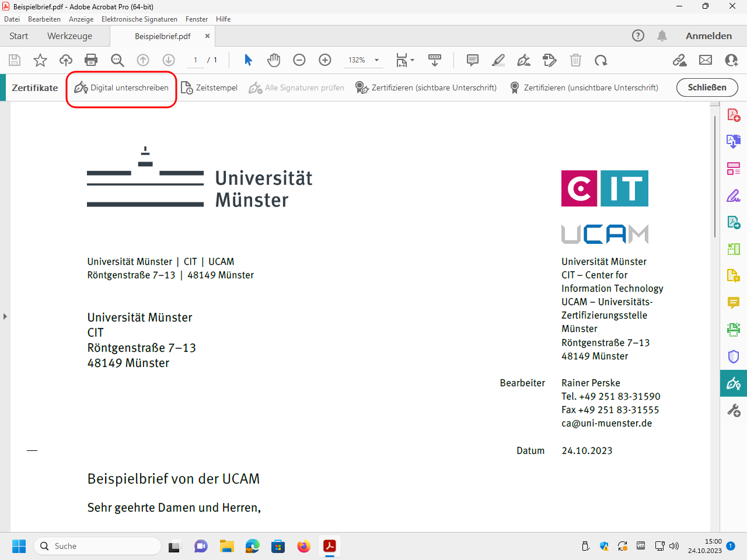Click the page number input field
Image resolution: width=747 pixels, height=560 pixels.
pos(196,60)
